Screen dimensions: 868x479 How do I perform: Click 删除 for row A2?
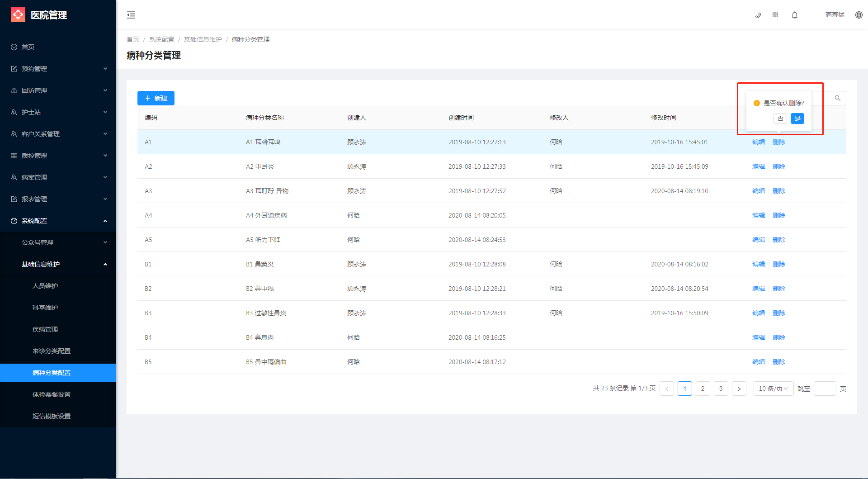779,166
